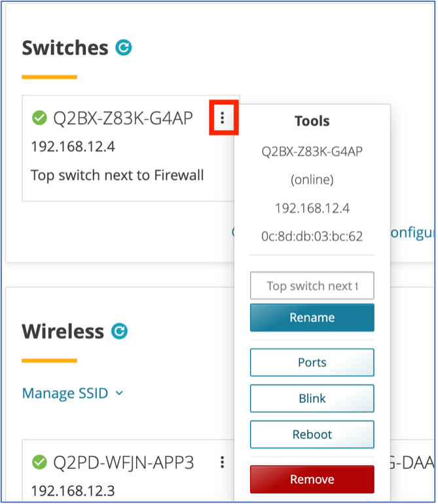The image size is (438, 504).
Task: Click green status checkmark of Q2PD-WFJN-APP3
Action: 39,462
